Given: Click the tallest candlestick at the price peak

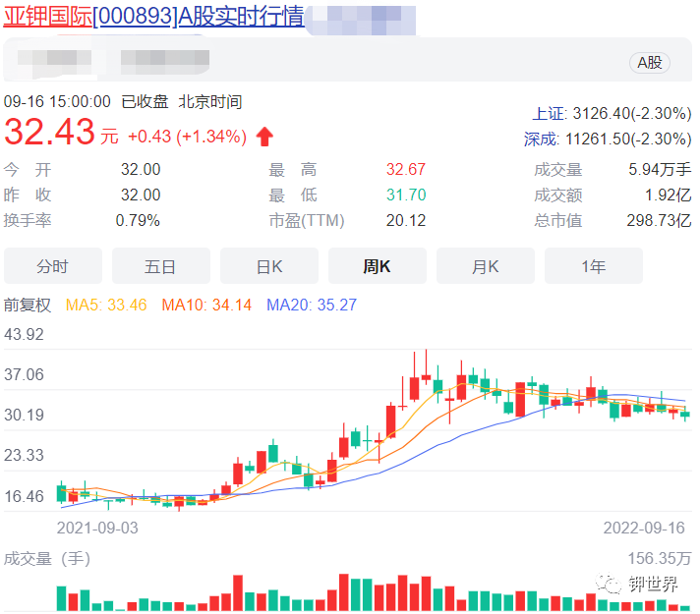Looking at the screenshot, I should click(x=427, y=366).
